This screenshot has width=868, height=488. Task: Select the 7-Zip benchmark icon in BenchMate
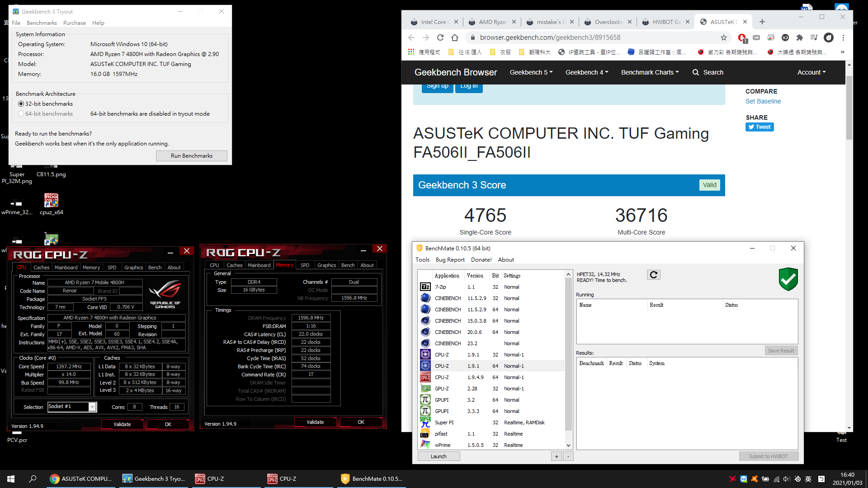(425, 287)
